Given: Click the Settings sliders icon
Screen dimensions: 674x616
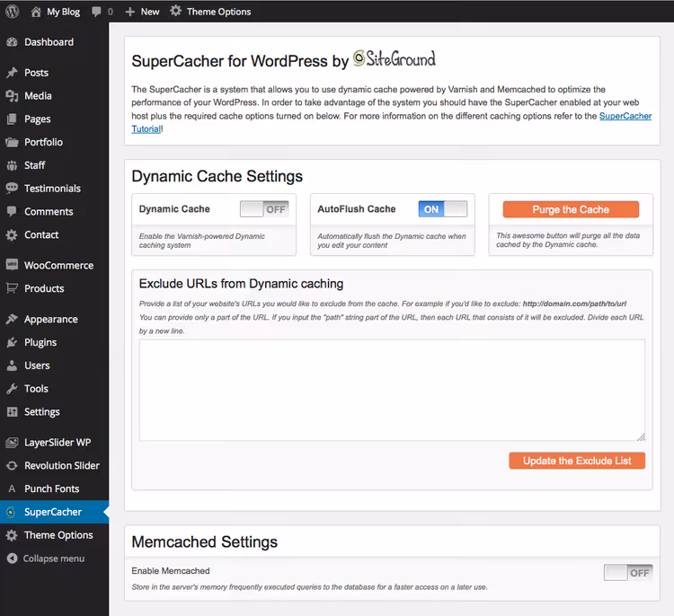Looking at the screenshot, I should pos(12,412).
